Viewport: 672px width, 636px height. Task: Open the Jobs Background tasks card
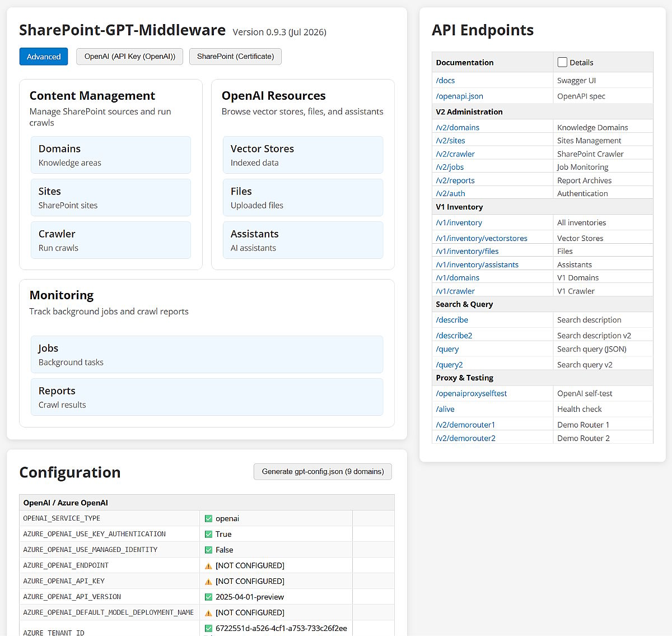(x=207, y=355)
